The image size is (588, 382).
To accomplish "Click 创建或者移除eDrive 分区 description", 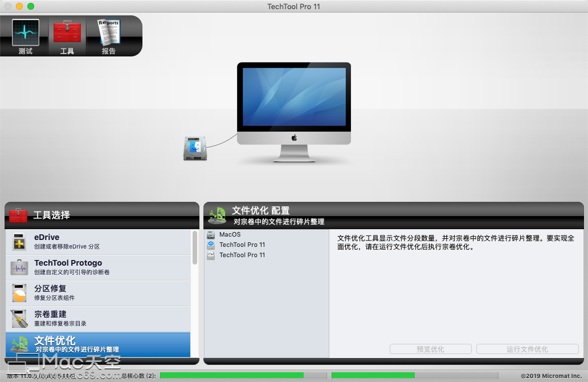I will click(67, 246).
